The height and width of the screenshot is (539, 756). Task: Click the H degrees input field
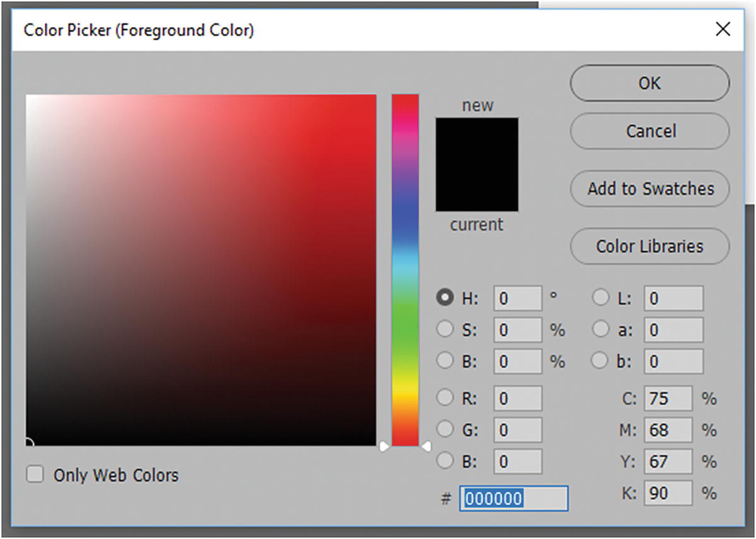tap(517, 298)
